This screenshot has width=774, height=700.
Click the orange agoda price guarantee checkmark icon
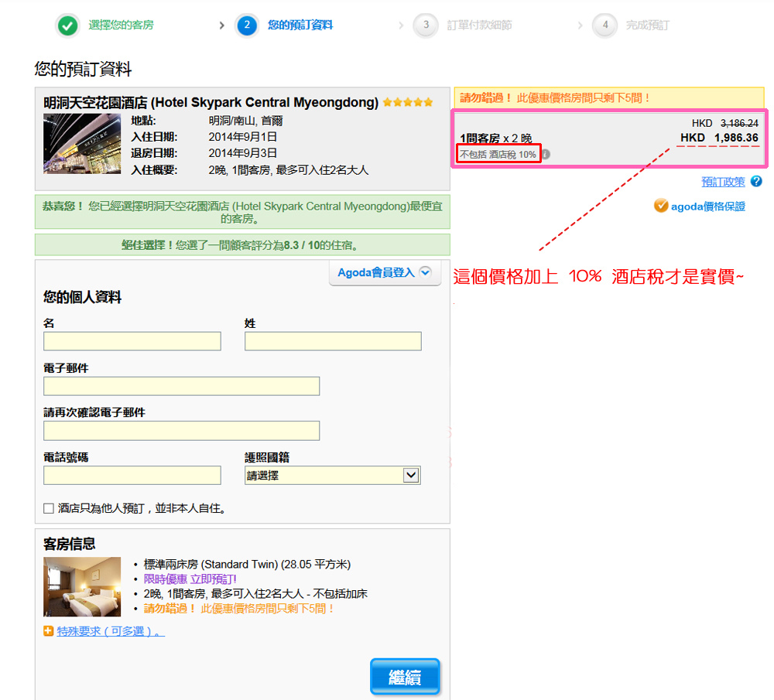(x=660, y=206)
